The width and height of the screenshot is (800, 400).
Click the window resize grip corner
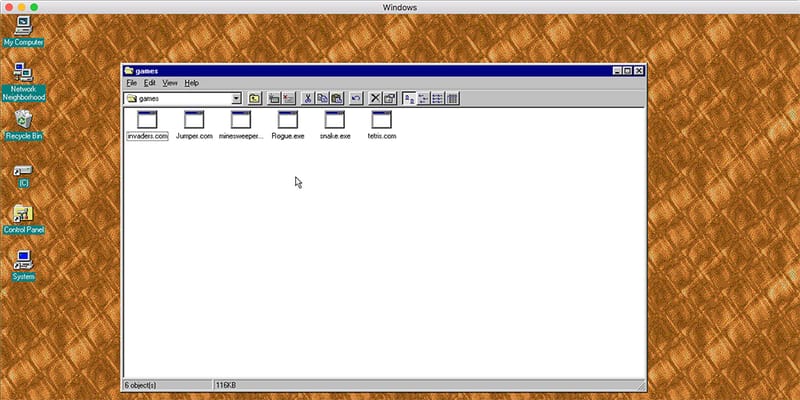[641, 386]
